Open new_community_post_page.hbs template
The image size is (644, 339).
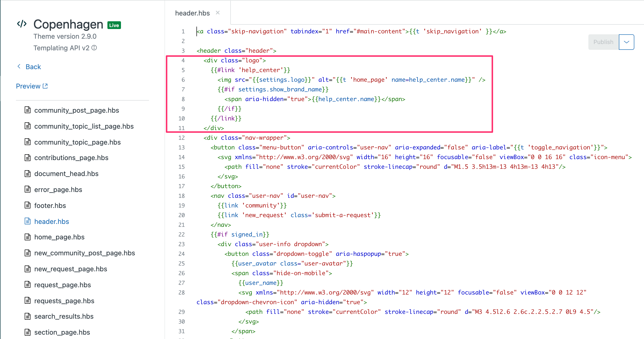click(84, 253)
